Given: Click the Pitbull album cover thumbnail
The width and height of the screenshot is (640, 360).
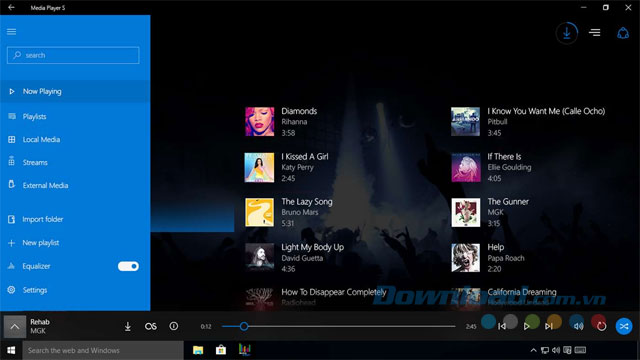Looking at the screenshot, I should click(466, 122).
